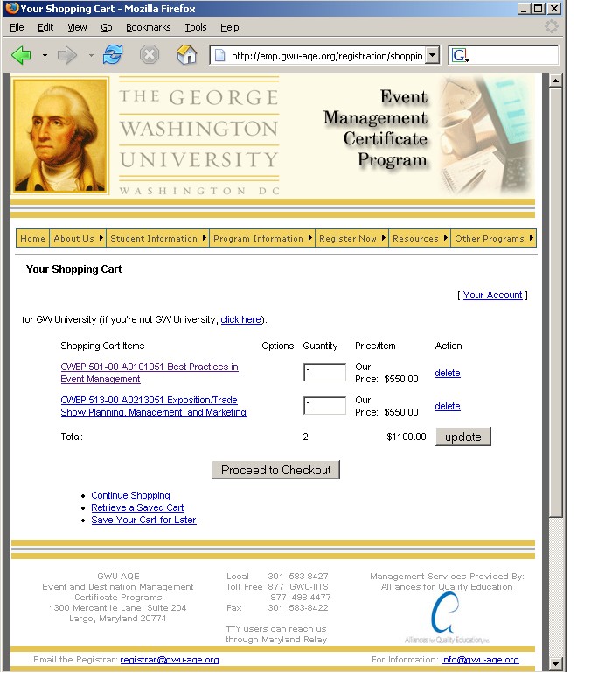The height and width of the screenshot is (700, 612).
Task: Reload the page with the refresh icon
Action: click(113, 55)
